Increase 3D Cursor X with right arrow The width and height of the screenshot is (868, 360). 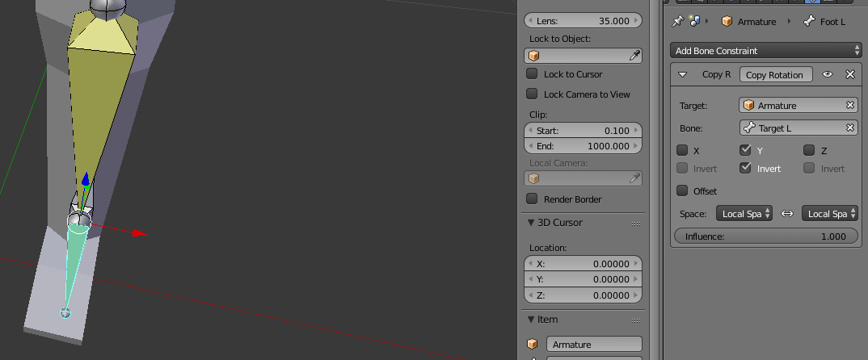click(x=636, y=264)
